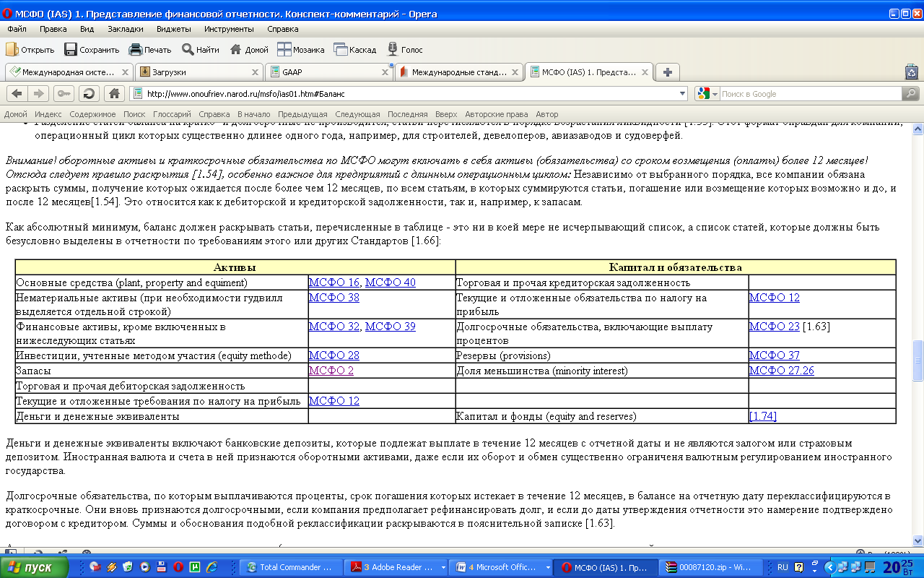
Task: Click the Найти magnifier button
Action: [x=201, y=50]
